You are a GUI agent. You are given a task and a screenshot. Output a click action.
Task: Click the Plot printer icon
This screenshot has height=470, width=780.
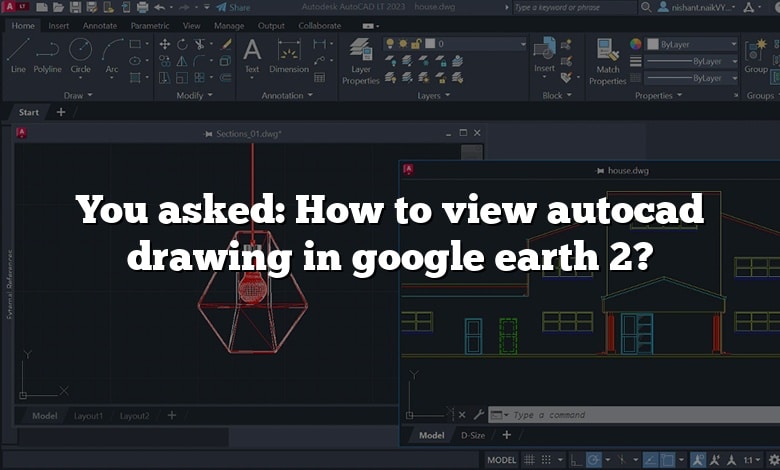point(143,7)
